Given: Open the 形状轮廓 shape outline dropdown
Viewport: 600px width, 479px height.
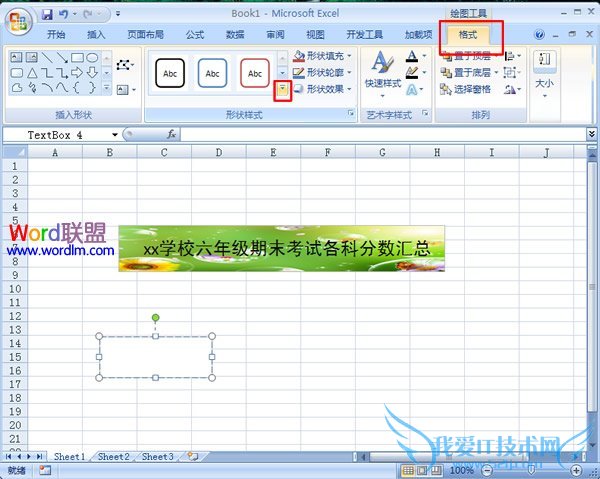Looking at the screenshot, I should [323, 72].
